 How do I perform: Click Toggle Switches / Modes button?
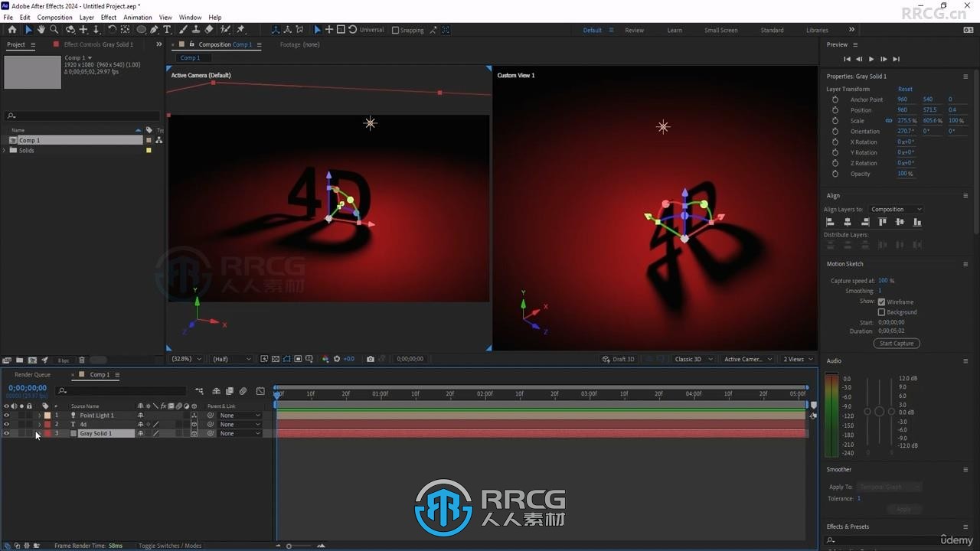coord(170,546)
